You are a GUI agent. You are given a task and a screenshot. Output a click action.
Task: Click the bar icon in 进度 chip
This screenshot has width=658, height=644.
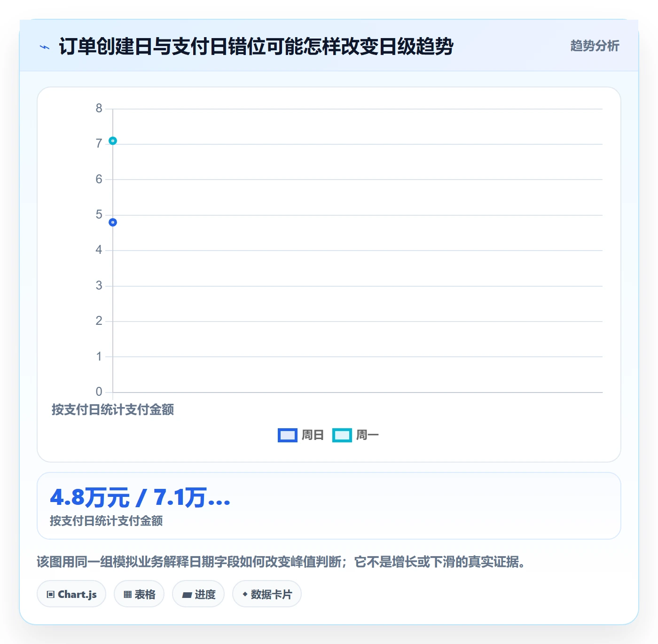(x=187, y=595)
